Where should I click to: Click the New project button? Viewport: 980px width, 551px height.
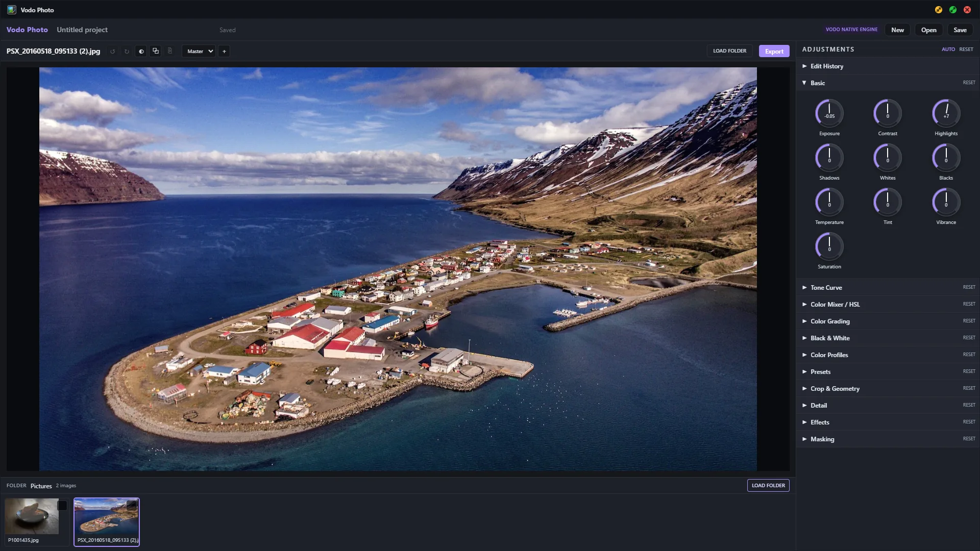pyautogui.click(x=897, y=30)
